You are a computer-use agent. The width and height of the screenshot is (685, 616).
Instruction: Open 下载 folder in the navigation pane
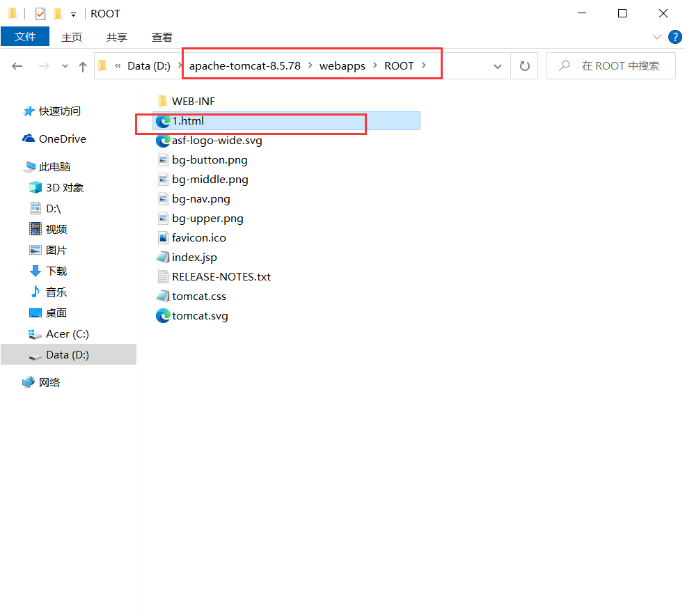click(x=56, y=271)
